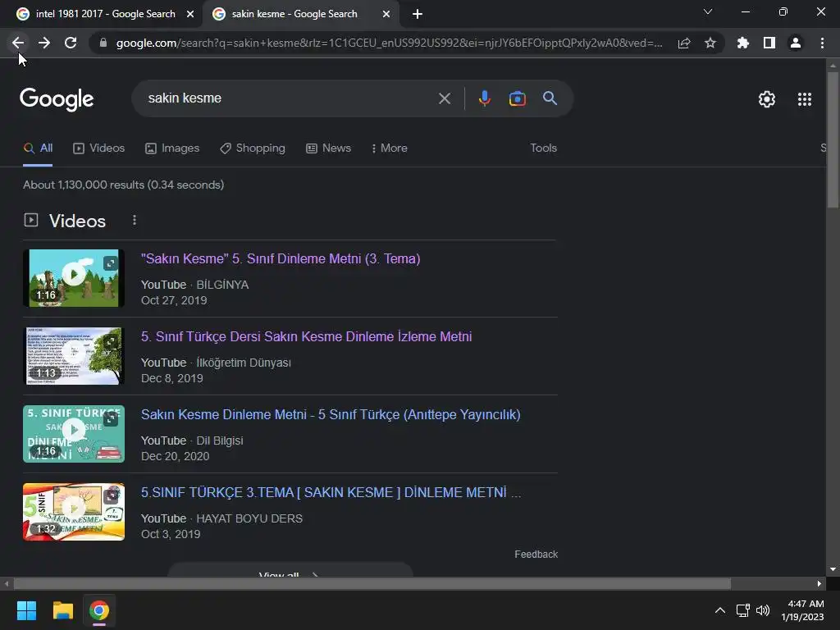Image resolution: width=840 pixels, height=630 pixels.
Task: Click the horizontal scrollbar right arrow
Action: pyautogui.click(x=819, y=584)
